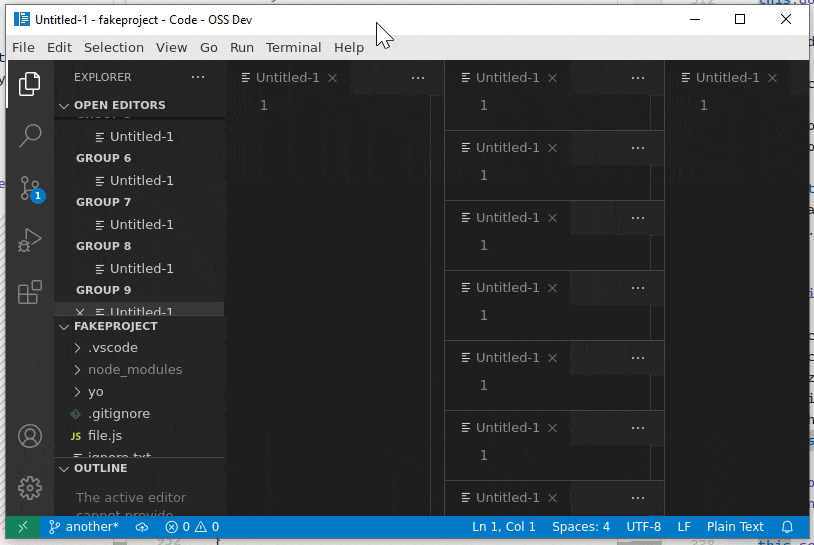Open file.js in the explorer
This screenshot has width=814, height=545.
(104, 435)
